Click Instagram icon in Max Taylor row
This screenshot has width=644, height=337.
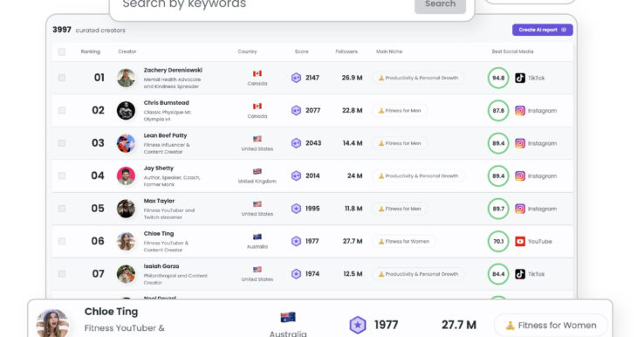[x=520, y=209]
